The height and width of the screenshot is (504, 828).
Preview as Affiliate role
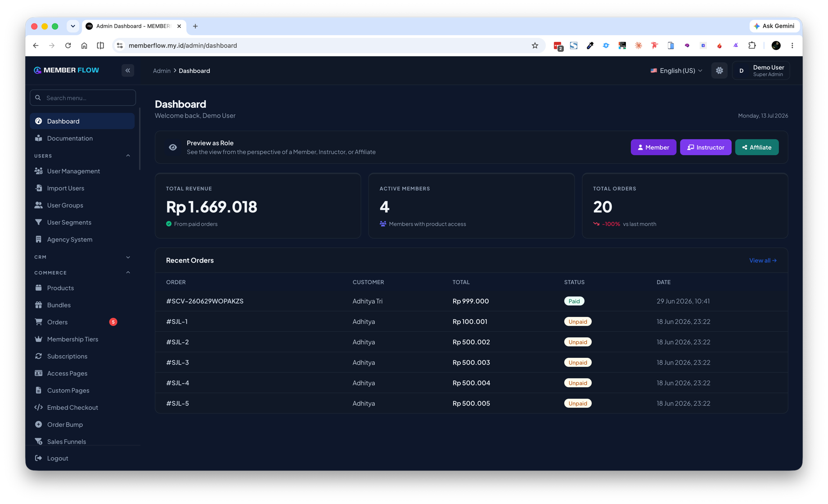757,147
